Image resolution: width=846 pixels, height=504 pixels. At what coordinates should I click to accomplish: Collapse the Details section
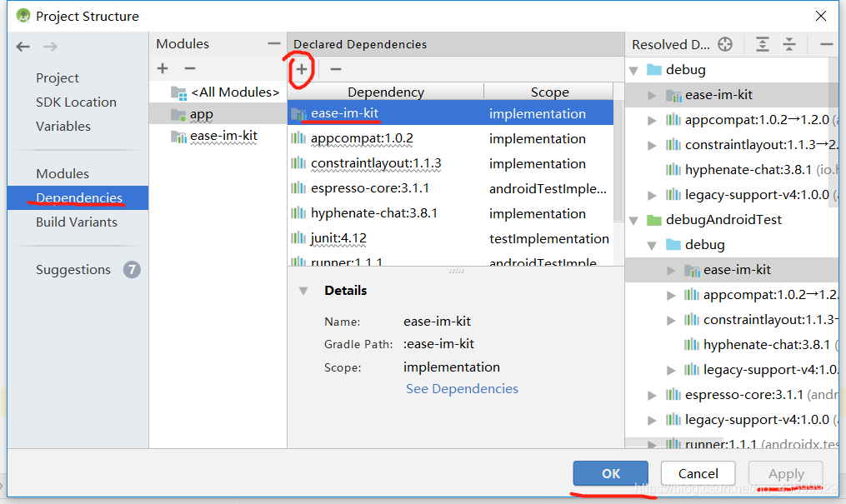[x=303, y=291]
